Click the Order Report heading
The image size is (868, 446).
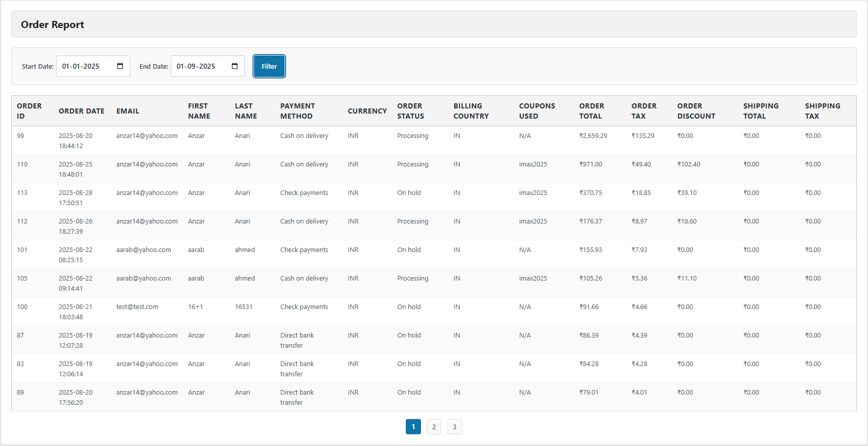point(52,24)
